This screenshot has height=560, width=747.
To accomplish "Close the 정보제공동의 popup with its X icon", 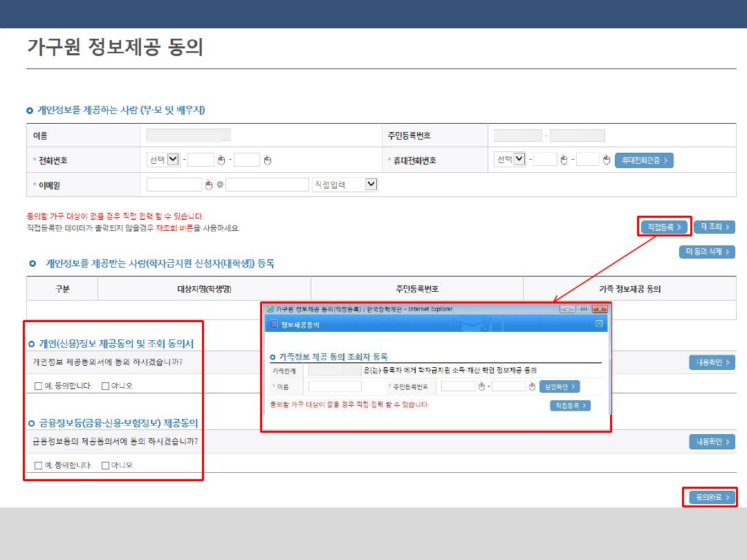I will pos(599,324).
